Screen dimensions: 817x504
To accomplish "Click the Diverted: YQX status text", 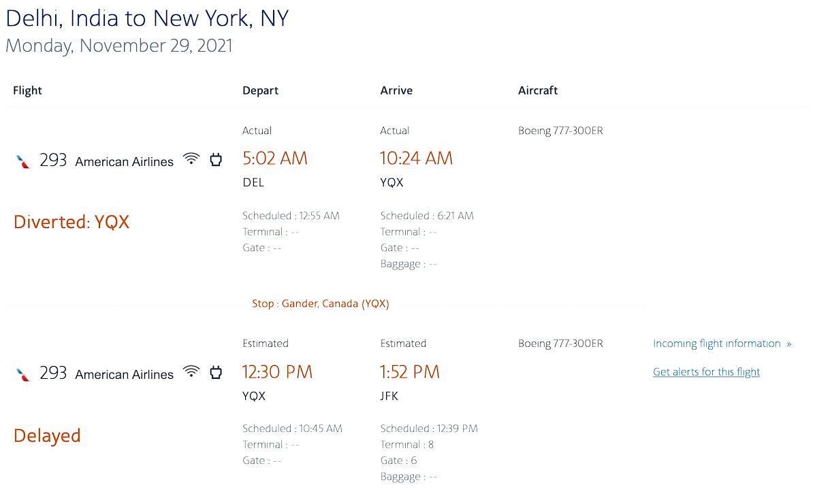I will [x=71, y=222].
